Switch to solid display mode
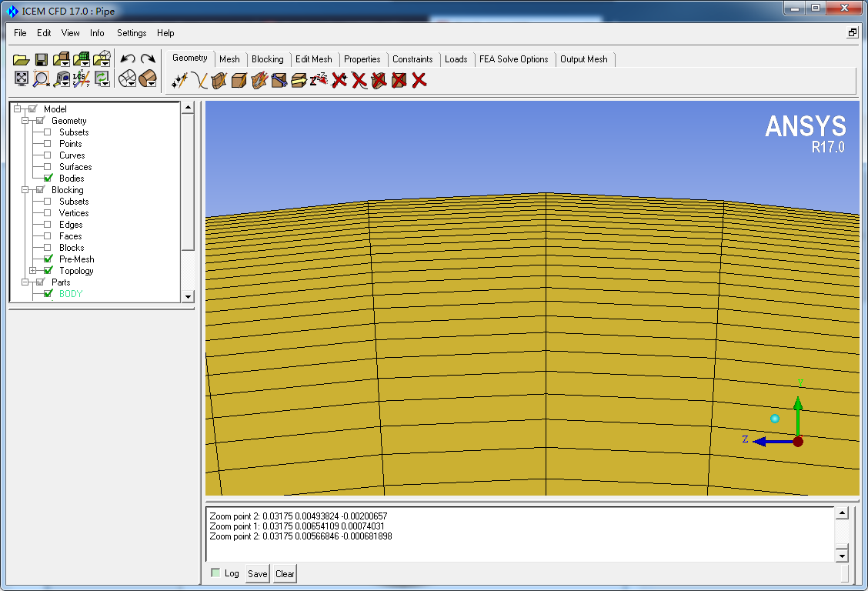 [x=148, y=78]
